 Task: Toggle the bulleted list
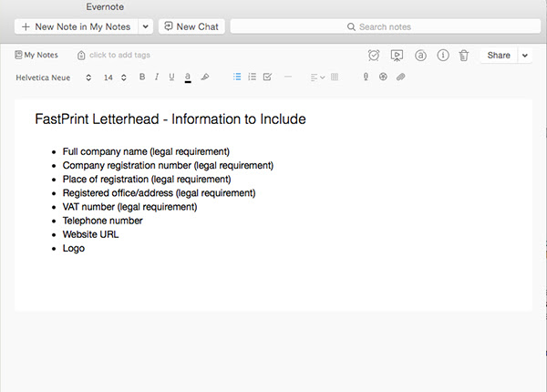click(237, 77)
